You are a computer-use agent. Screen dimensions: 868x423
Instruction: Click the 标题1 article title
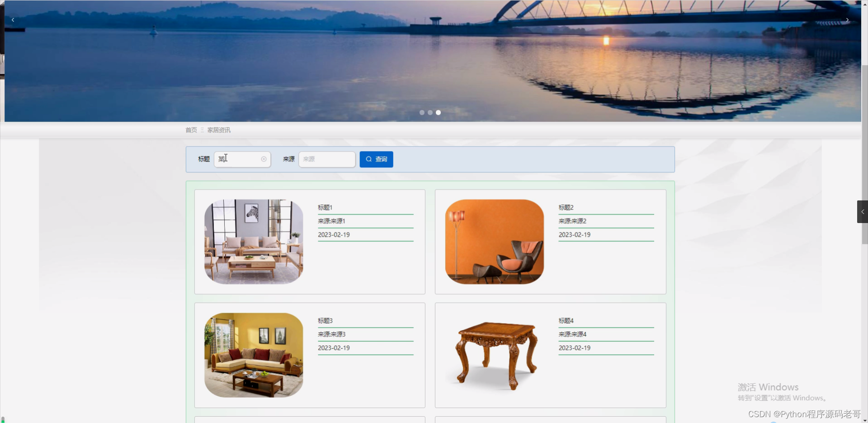pos(325,208)
